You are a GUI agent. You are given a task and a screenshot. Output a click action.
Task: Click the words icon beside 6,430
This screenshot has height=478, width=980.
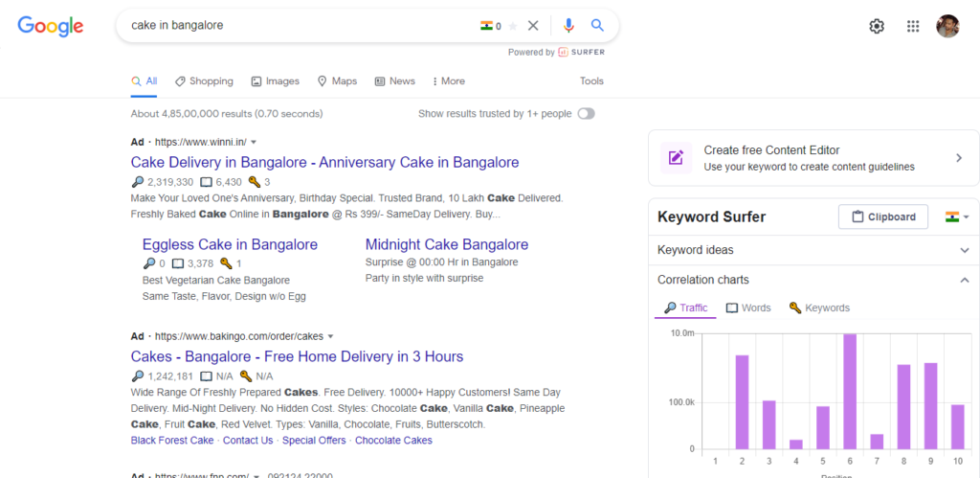[x=207, y=182]
